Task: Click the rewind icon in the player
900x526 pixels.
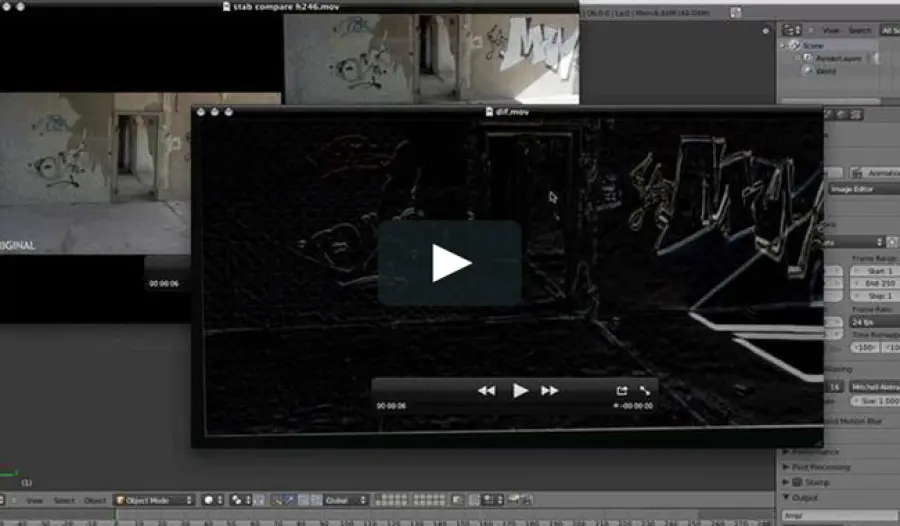Action: point(486,391)
